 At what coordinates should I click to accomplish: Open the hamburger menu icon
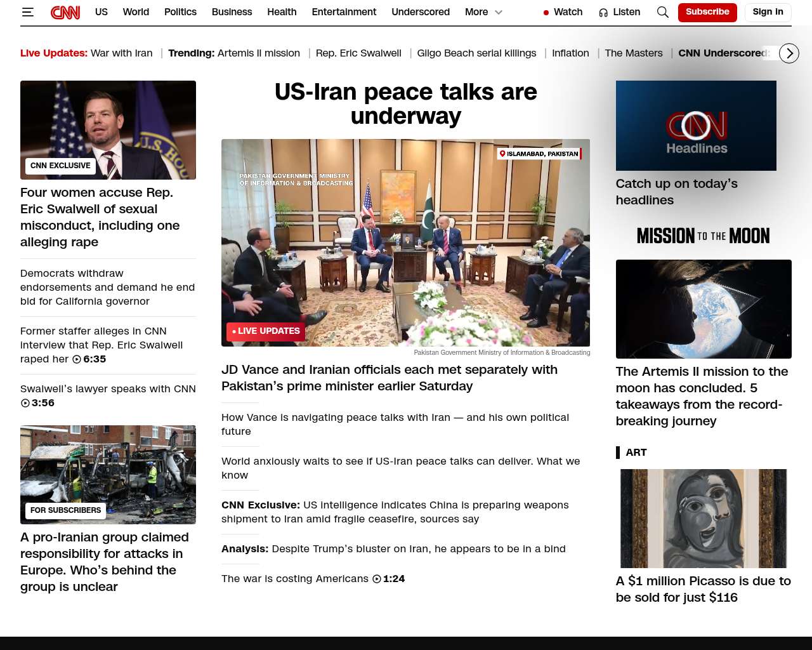tap(27, 12)
